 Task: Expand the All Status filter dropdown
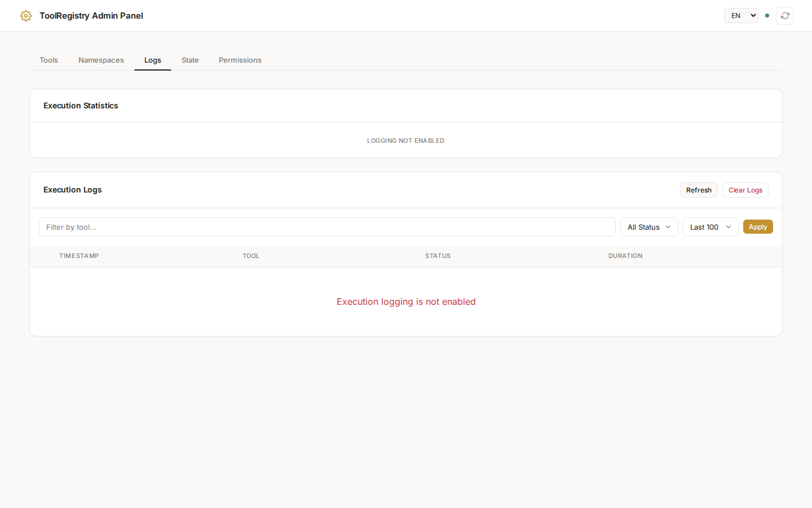(649, 227)
